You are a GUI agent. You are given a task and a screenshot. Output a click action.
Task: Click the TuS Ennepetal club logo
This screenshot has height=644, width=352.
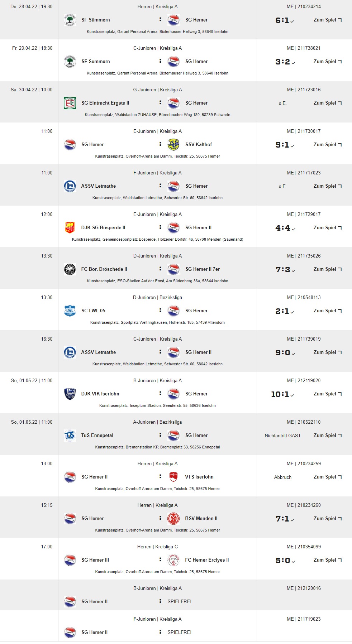[x=70, y=436]
